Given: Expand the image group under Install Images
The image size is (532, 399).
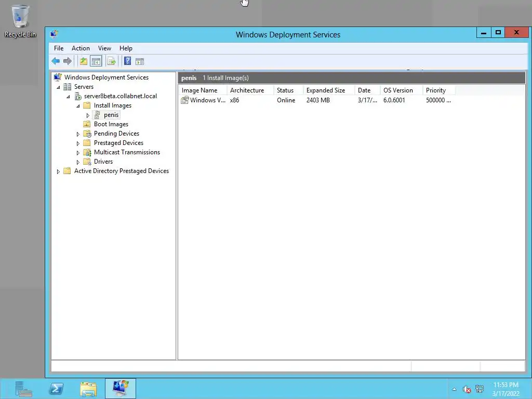Looking at the screenshot, I should click(x=88, y=115).
